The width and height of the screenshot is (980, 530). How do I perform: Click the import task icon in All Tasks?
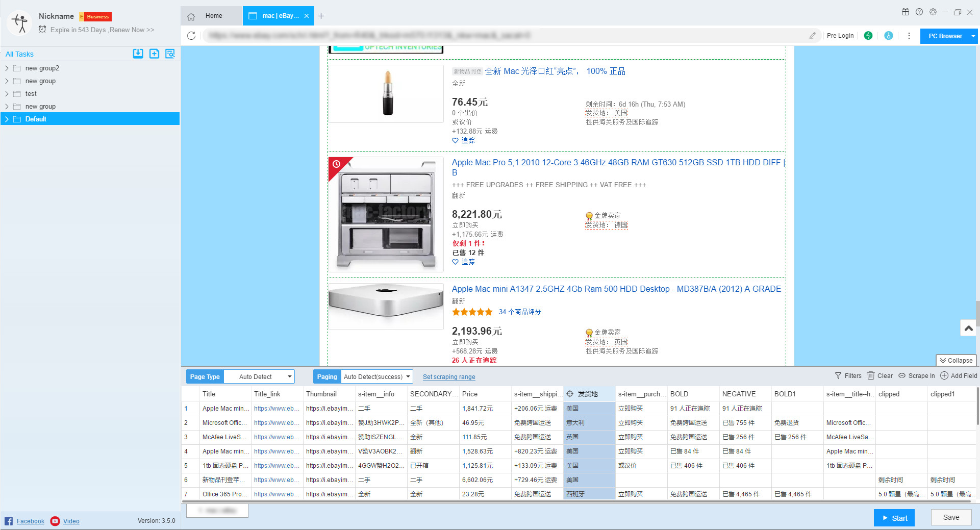138,54
